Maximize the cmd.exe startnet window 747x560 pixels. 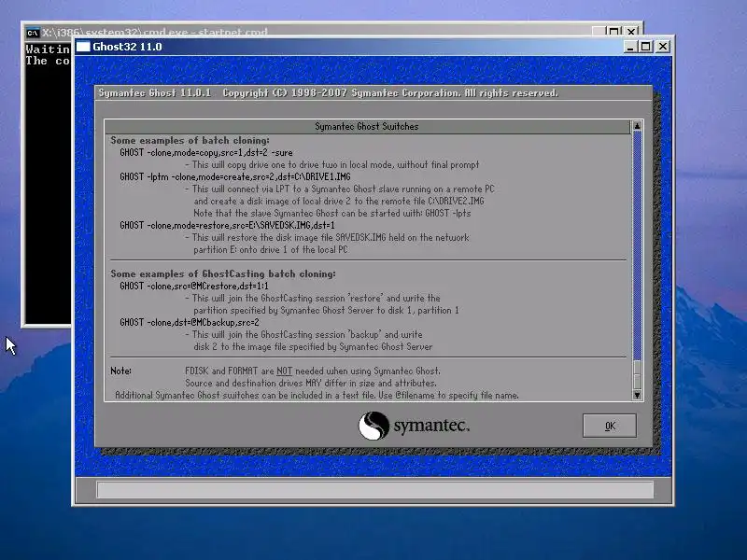point(613,32)
